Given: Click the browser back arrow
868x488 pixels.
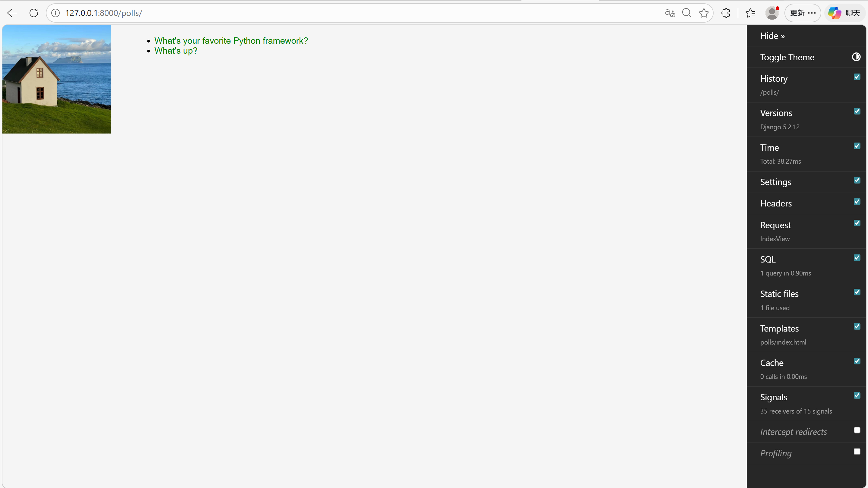Looking at the screenshot, I should point(12,13).
